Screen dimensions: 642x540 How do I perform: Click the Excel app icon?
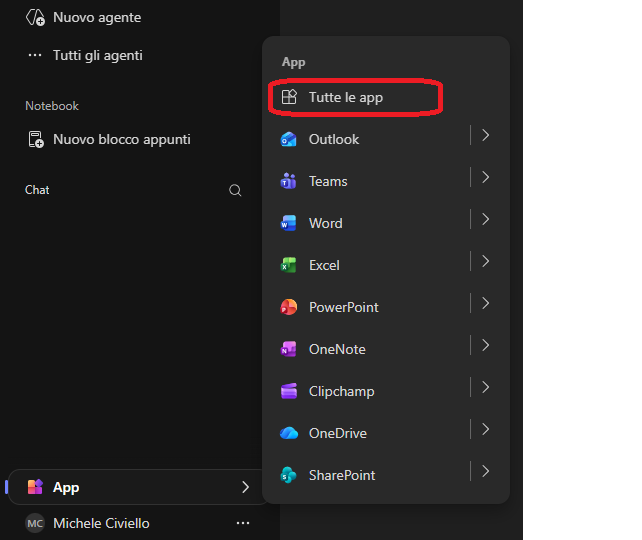(289, 265)
